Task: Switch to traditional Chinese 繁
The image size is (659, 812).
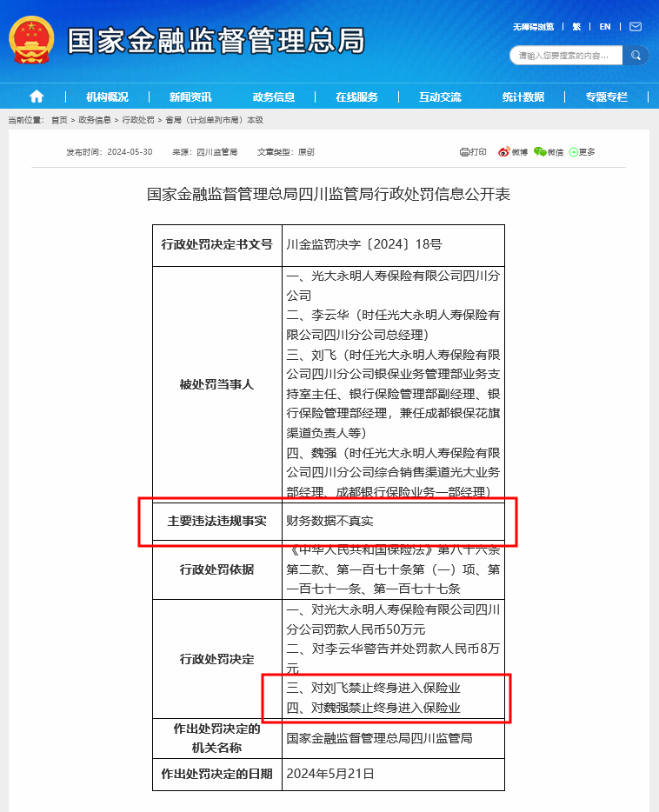Action: click(576, 26)
